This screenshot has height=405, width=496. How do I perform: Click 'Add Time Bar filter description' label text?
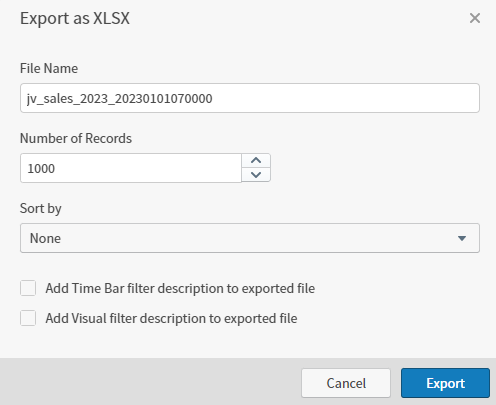pos(180,288)
